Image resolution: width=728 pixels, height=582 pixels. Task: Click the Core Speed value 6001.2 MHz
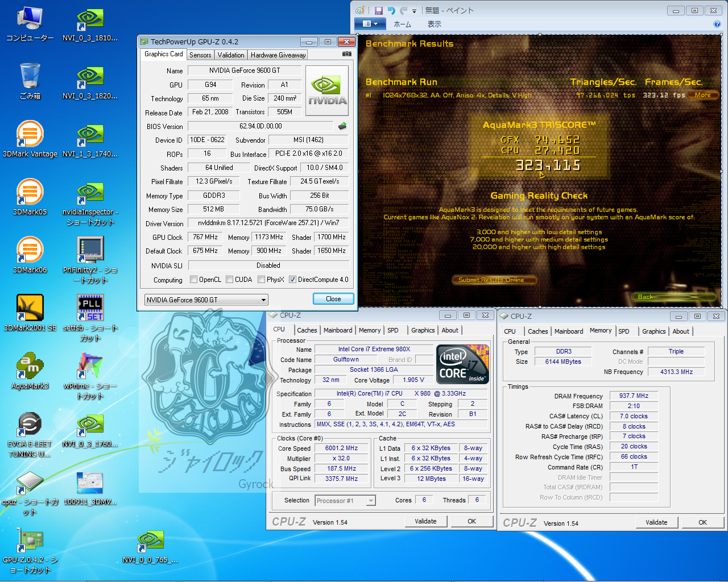(341, 448)
